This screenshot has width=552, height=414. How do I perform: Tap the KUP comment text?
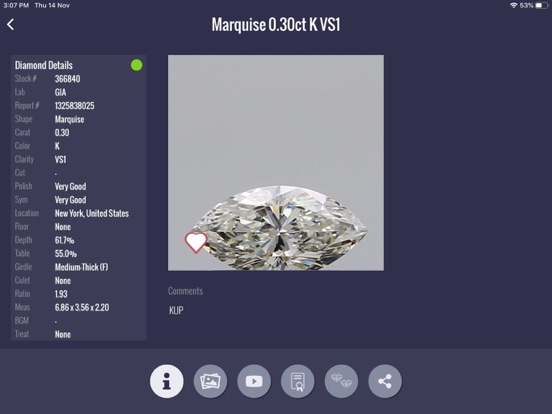point(176,310)
